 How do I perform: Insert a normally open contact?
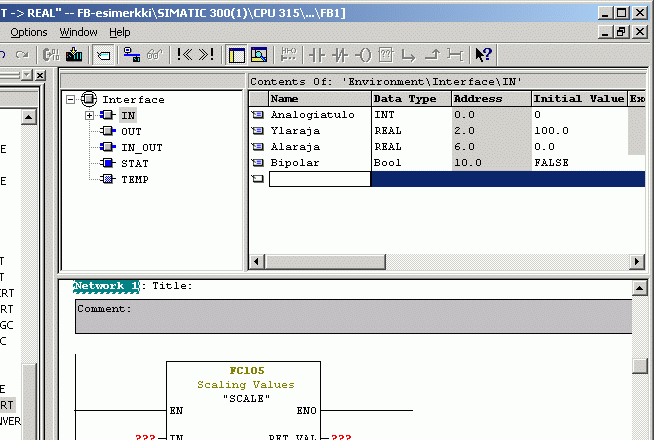(x=317, y=55)
